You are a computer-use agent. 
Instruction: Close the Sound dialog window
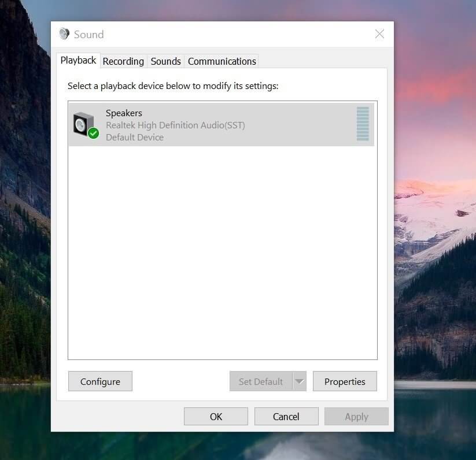click(x=379, y=34)
